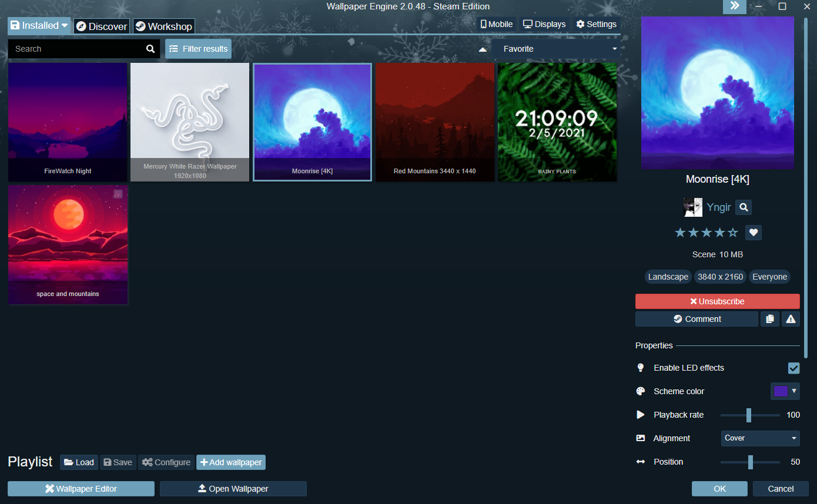Click the Open Wallpaper button
This screenshot has height=504, width=817.
233,489
